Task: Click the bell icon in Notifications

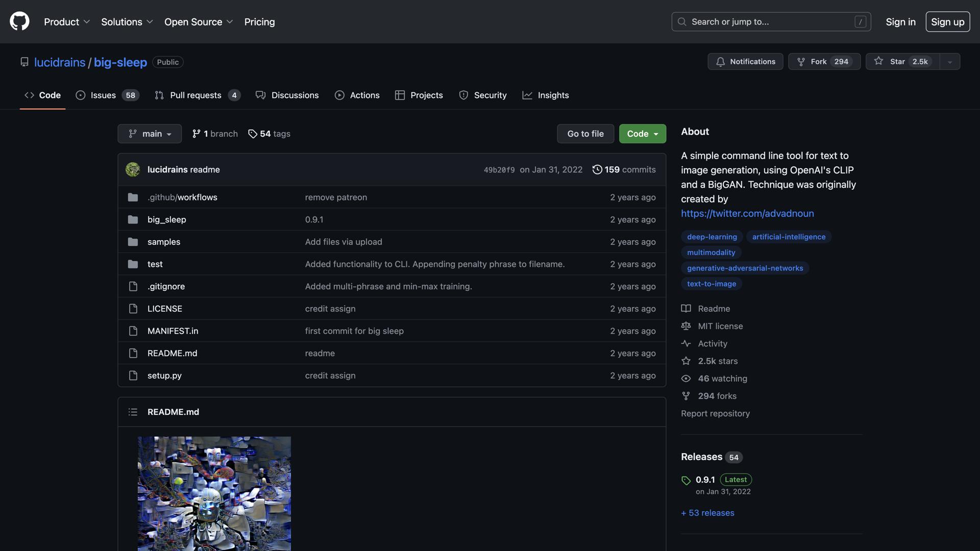Action: [720, 62]
